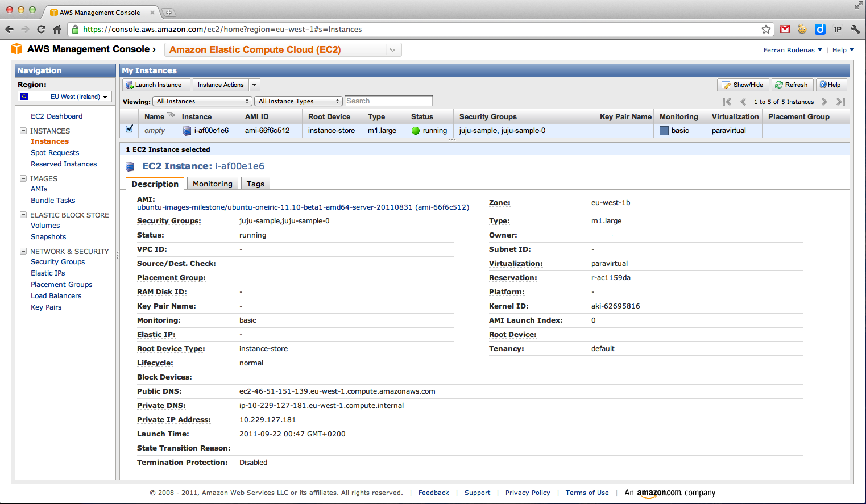Open the All Instances viewing filter

[x=202, y=101]
